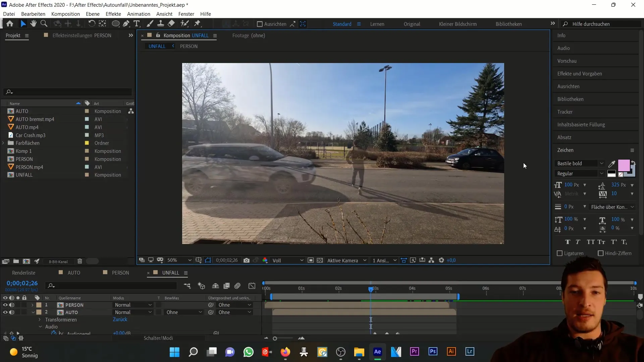Open the Komposition menu
Screen dimensions: 644x362
point(65,14)
